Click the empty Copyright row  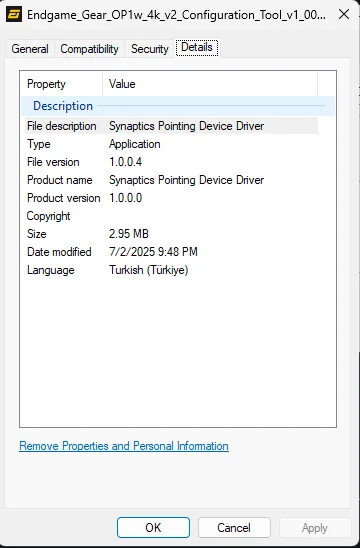click(x=171, y=216)
